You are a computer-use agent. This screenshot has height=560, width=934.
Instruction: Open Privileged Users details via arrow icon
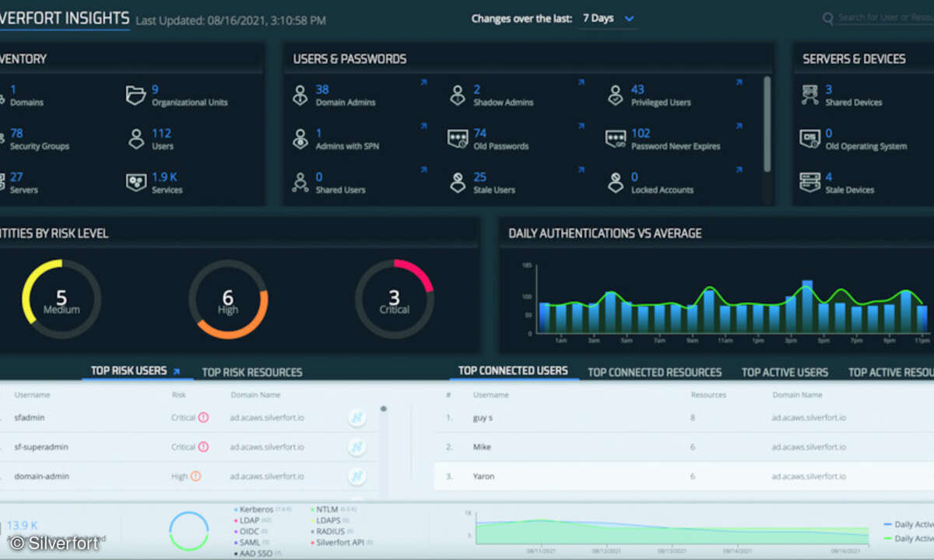(739, 82)
